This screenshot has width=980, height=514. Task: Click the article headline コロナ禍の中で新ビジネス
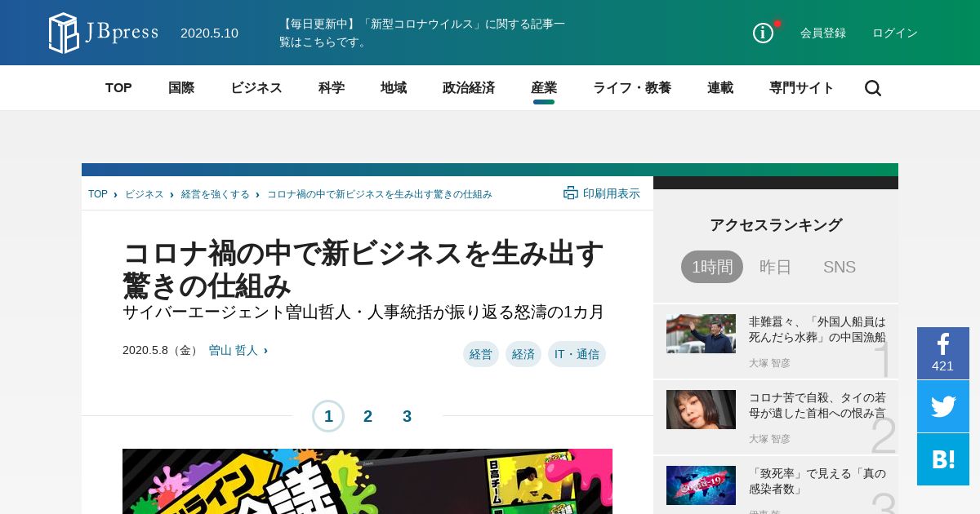tap(363, 269)
